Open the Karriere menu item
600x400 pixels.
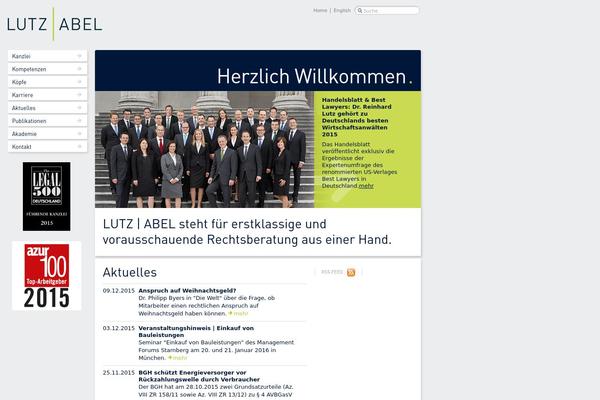(47, 95)
